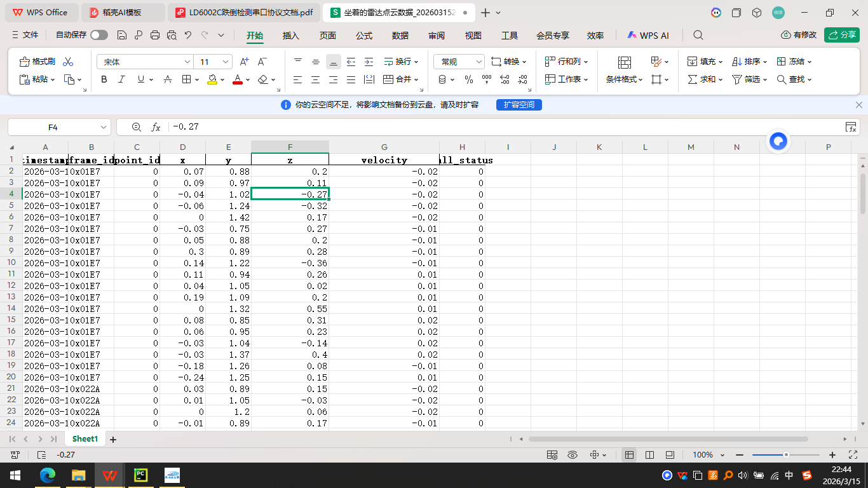Open the font name 宋体 dropdown
The width and height of the screenshot is (868, 488).
click(x=187, y=62)
